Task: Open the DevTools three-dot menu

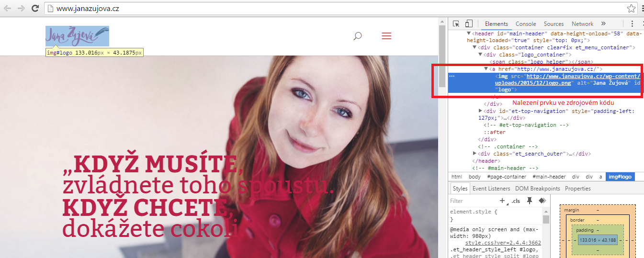Action: tap(632, 23)
